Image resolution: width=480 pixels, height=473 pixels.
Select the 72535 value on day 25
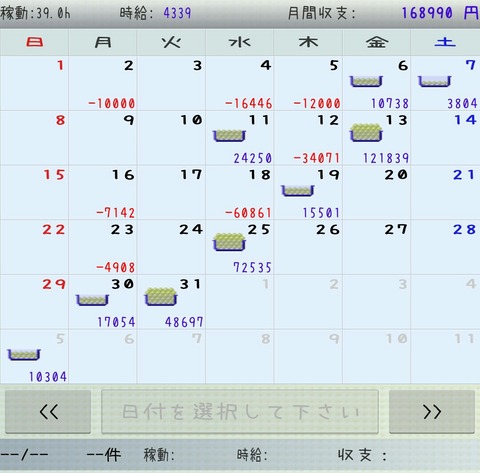(253, 267)
